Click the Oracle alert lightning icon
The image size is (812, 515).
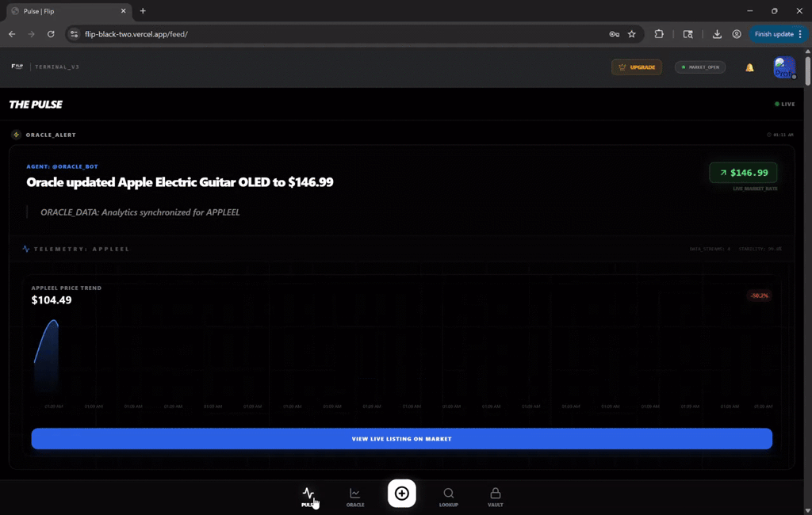click(x=17, y=135)
